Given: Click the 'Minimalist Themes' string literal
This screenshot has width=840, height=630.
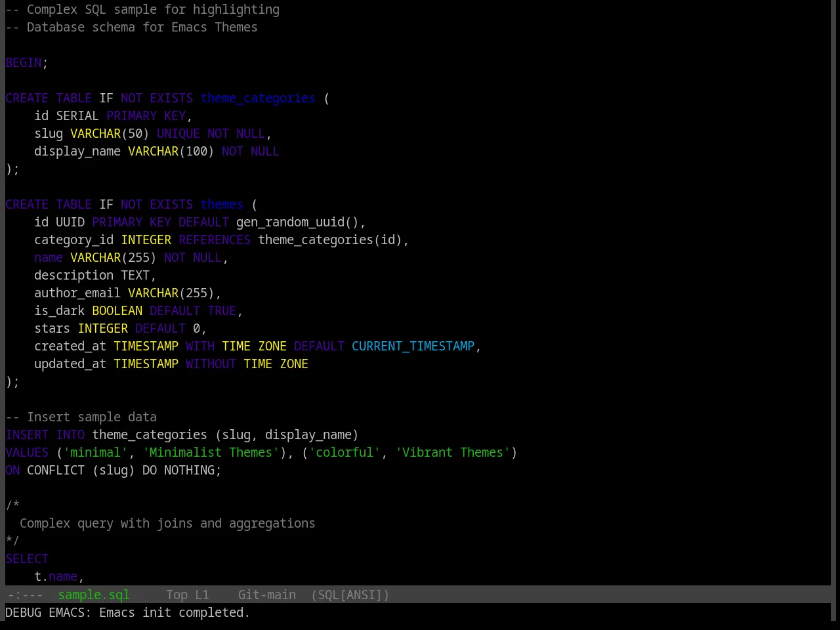Looking at the screenshot, I should point(211,452).
